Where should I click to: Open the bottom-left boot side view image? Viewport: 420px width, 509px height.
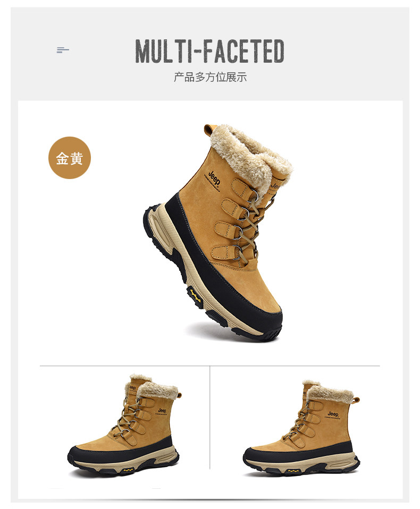124,425
